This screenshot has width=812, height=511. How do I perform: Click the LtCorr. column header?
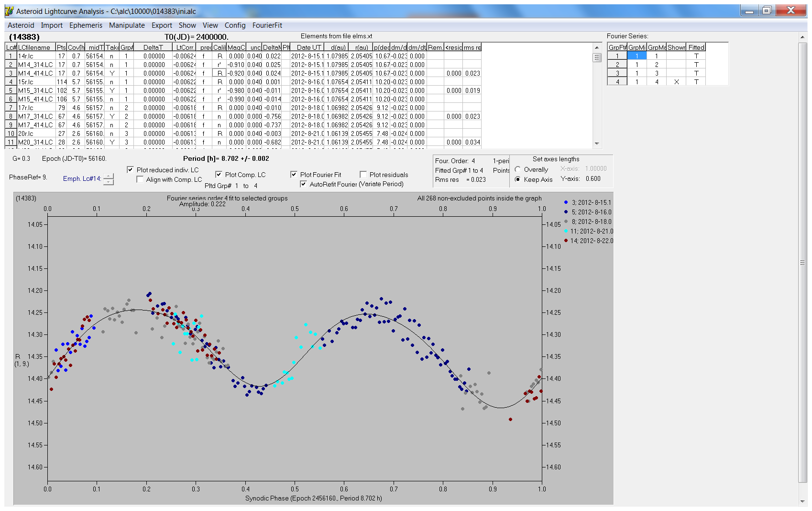pos(184,47)
